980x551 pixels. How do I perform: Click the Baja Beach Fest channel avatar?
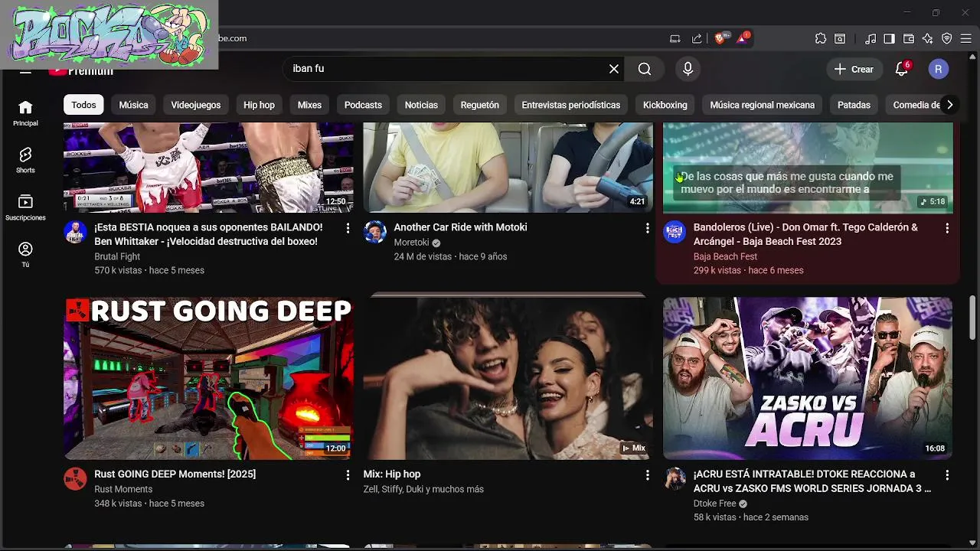675,232
